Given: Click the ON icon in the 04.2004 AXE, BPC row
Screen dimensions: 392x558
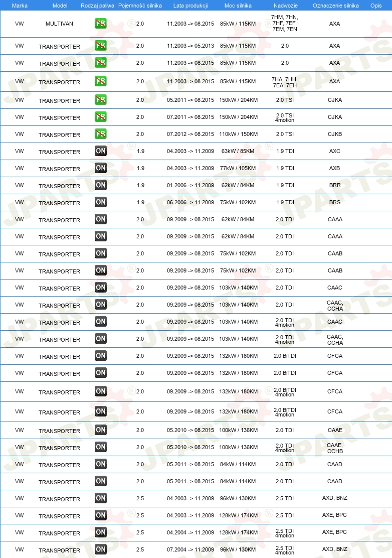Looking at the screenshot, I should pyautogui.click(x=101, y=532).
